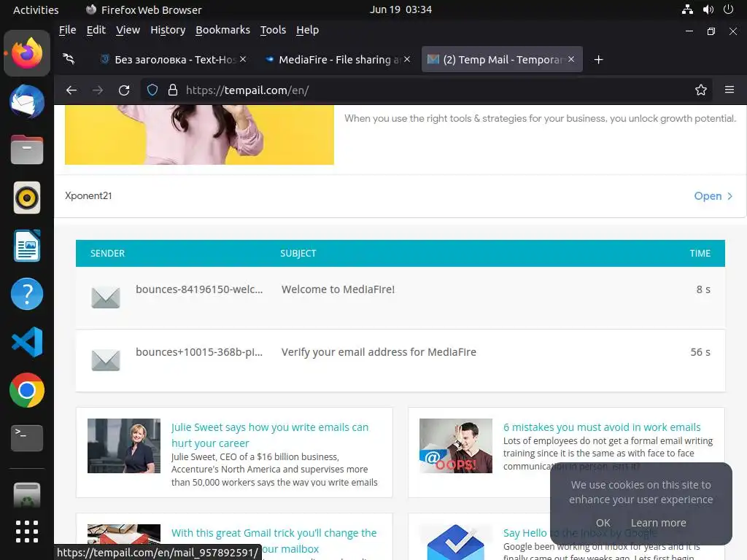
Task: Click sender bounces-84196150-welc...
Action: point(199,289)
